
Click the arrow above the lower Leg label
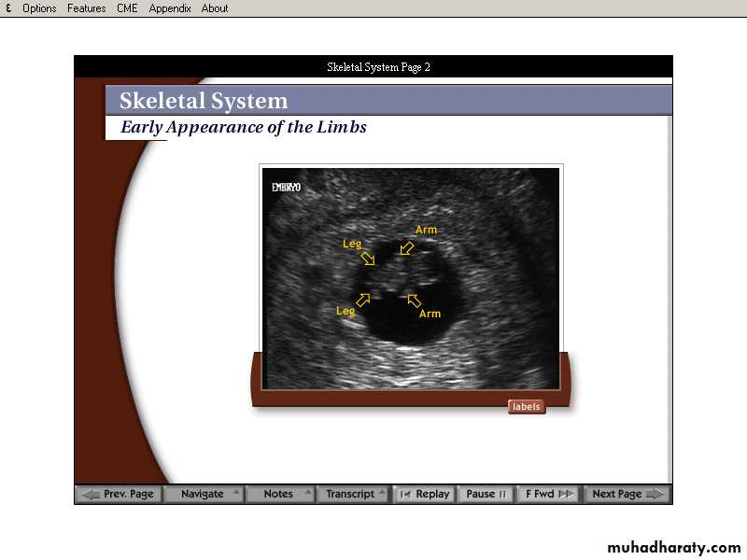pyautogui.click(x=362, y=299)
